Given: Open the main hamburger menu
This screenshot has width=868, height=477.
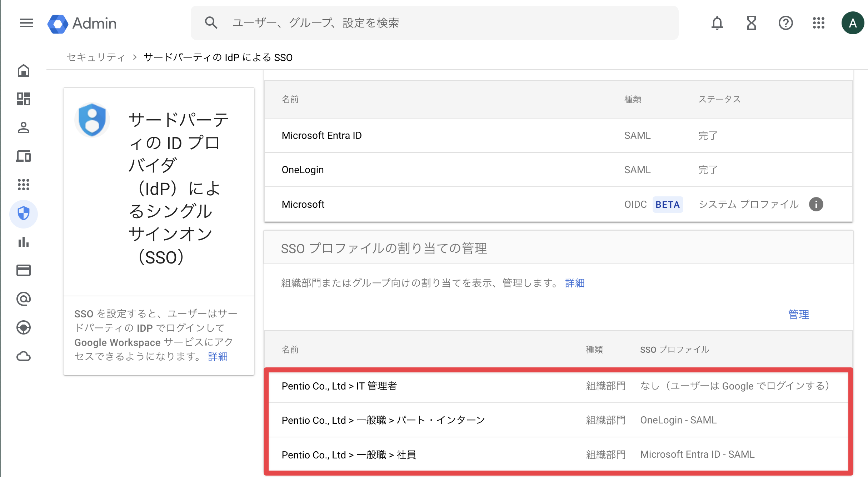Looking at the screenshot, I should click(26, 23).
